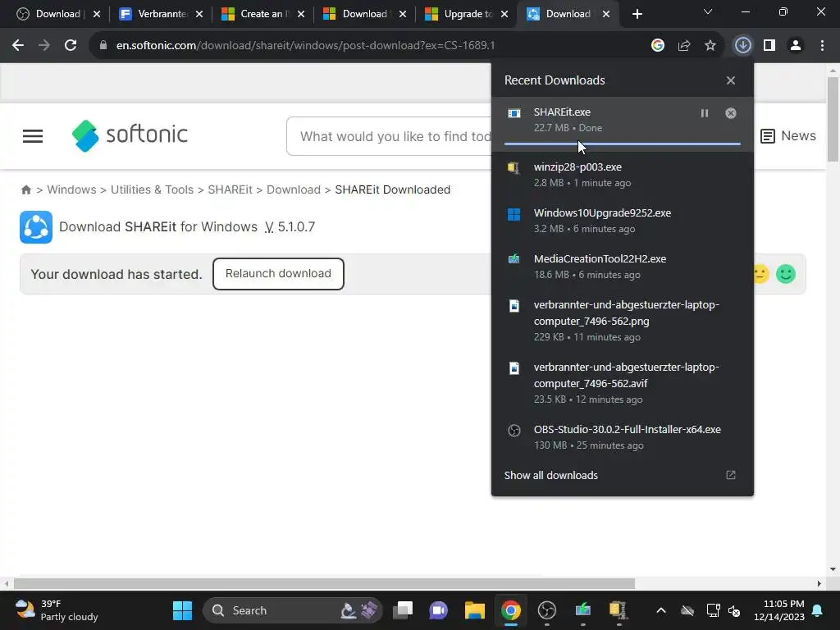The width and height of the screenshot is (840, 630).
Task: Click the horizontal page scrollbar
Action: (x=324, y=583)
